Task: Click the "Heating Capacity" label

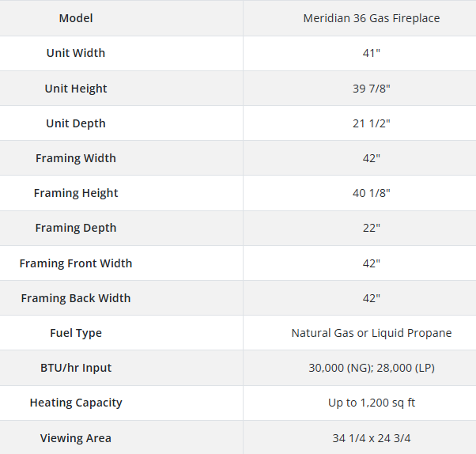Action: (76, 403)
